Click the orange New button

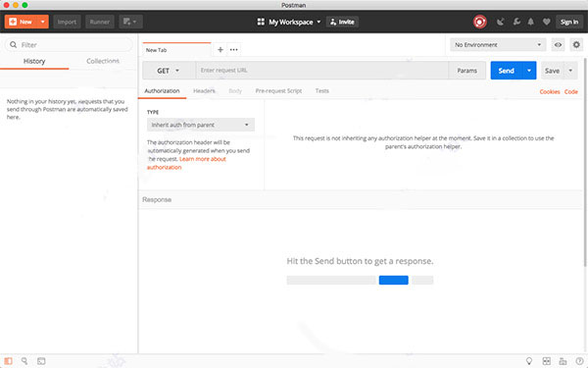point(21,22)
